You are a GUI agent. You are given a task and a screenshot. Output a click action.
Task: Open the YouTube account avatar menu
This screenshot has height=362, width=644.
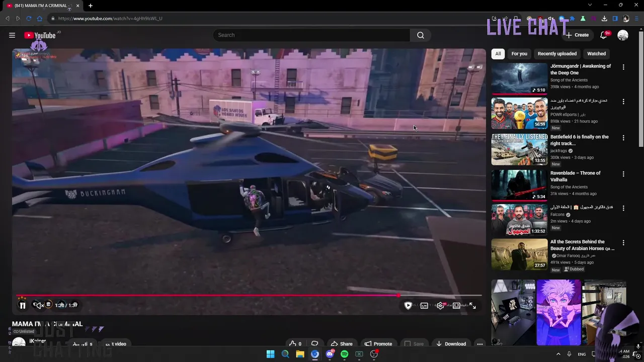623,35
